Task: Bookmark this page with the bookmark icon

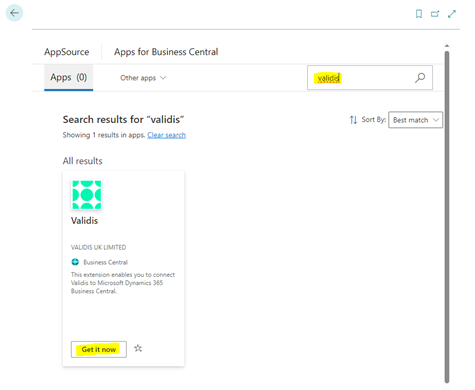Action: [419, 14]
